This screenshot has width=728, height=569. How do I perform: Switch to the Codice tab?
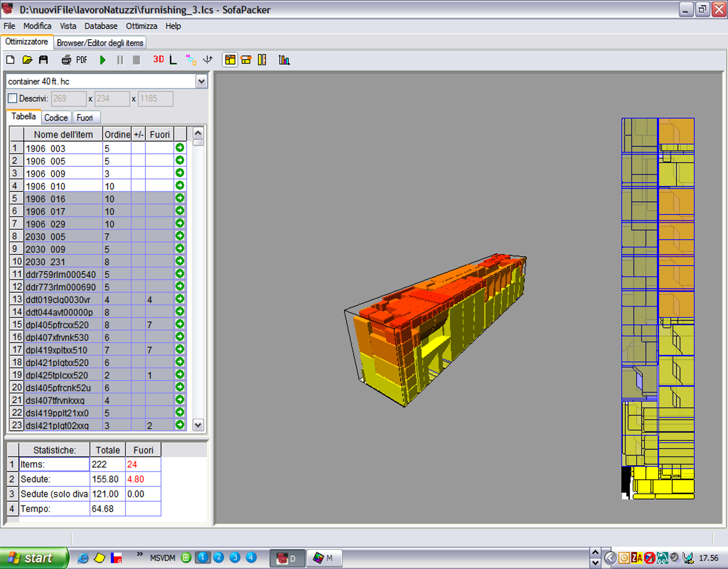click(56, 118)
